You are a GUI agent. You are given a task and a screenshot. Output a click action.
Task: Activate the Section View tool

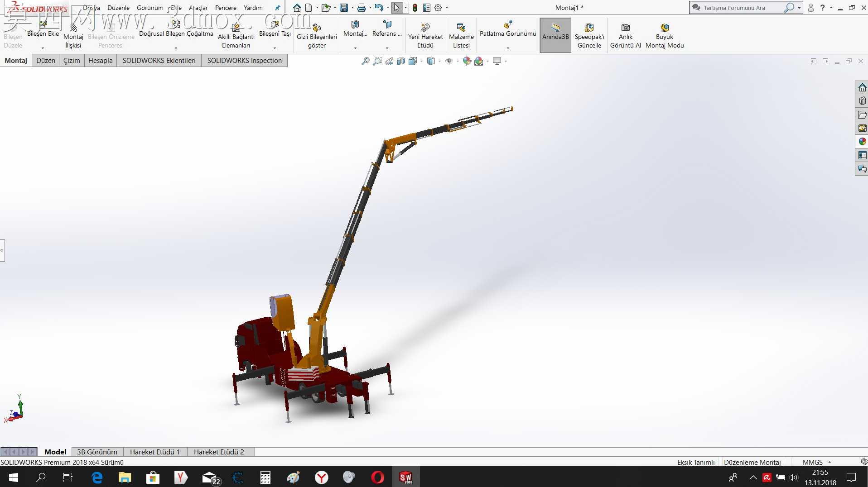click(x=401, y=61)
